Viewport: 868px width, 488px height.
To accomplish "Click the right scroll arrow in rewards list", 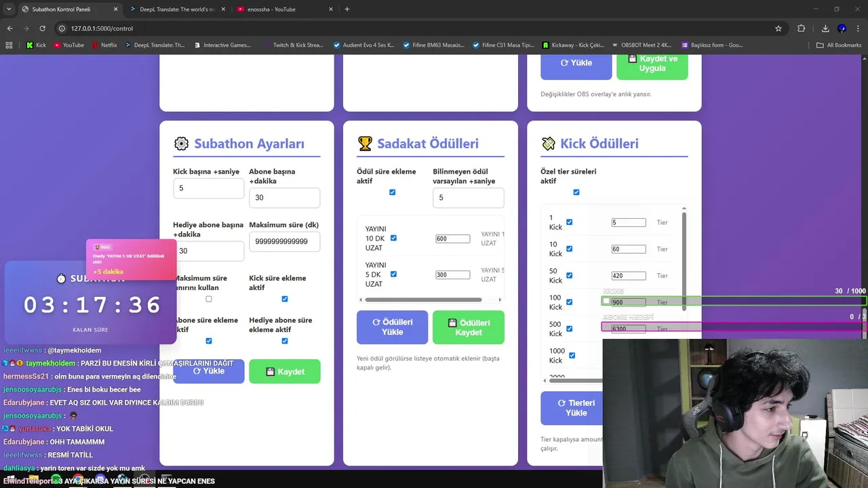I will 500,300.
